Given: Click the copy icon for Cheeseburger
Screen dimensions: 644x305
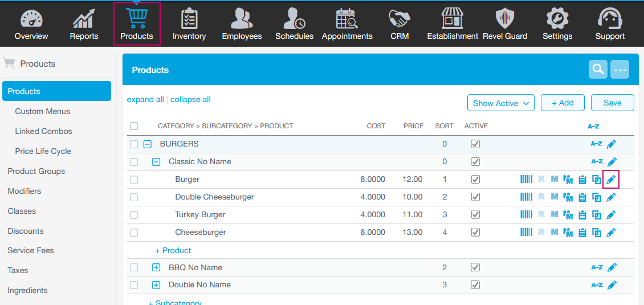Looking at the screenshot, I should tap(597, 233).
